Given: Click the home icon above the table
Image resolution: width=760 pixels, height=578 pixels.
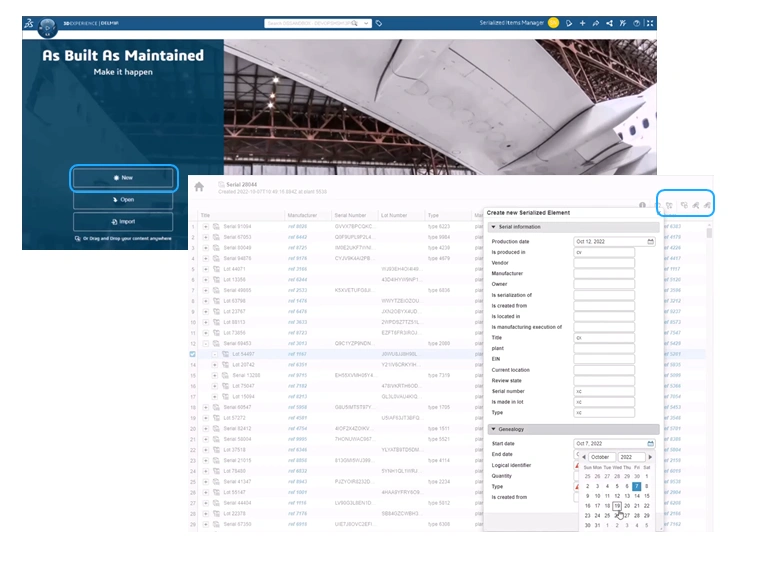Looking at the screenshot, I should [x=199, y=187].
